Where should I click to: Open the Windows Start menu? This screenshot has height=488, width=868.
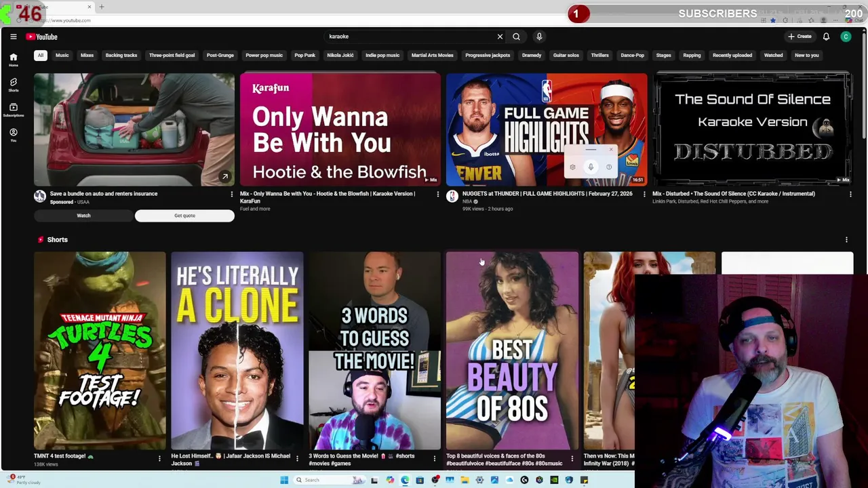(284, 480)
